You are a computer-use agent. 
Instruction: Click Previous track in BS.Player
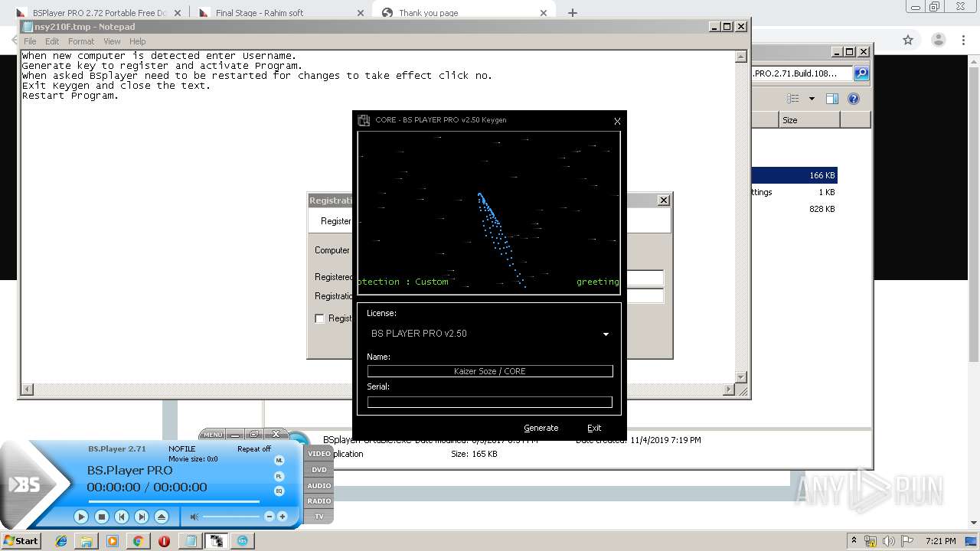pyautogui.click(x=121, y=517)
